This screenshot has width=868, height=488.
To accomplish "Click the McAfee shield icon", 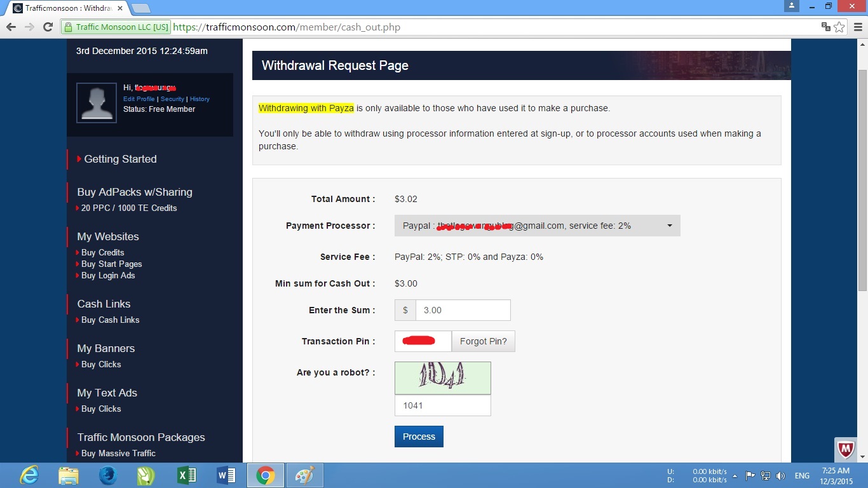I will click(846, 449).
